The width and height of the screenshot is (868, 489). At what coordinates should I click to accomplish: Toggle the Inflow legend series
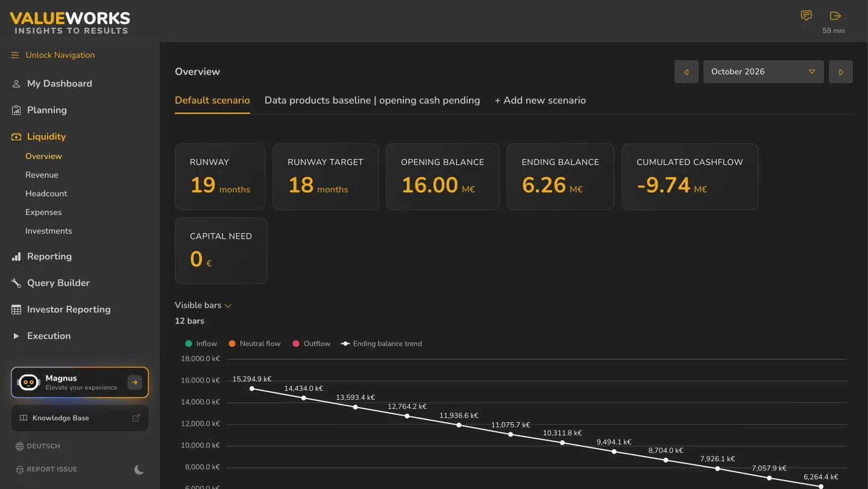[x=201, y=344]
